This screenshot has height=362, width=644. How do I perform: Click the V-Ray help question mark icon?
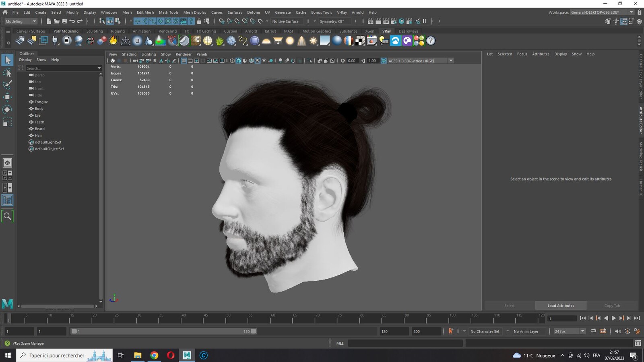[x=431, y=41]
